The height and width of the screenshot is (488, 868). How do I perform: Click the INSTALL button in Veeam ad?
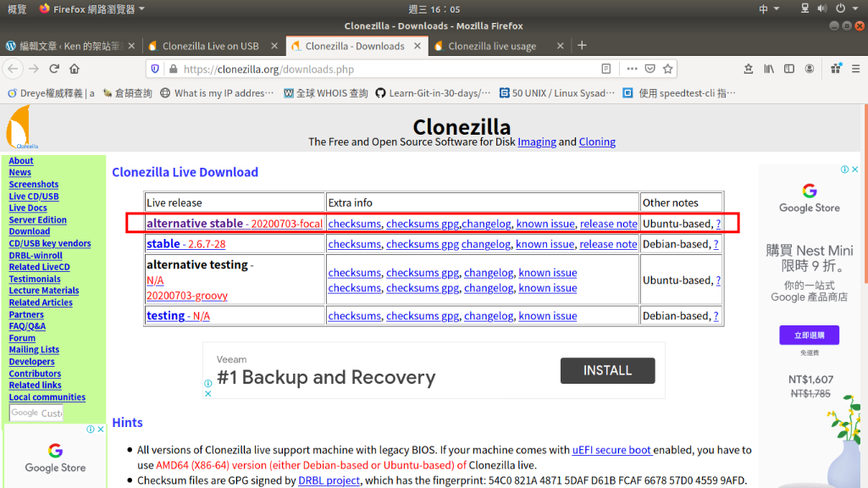click(x=607, y=370)
